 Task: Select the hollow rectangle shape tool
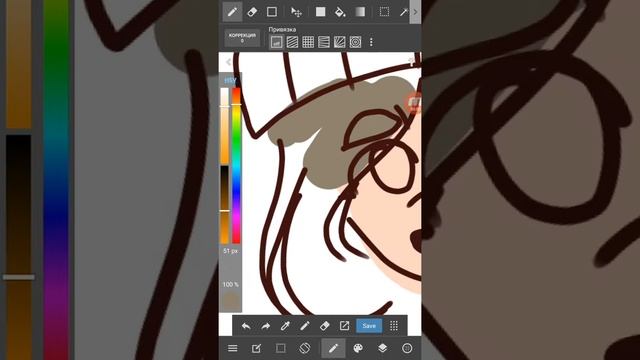[x=272, y=12]
